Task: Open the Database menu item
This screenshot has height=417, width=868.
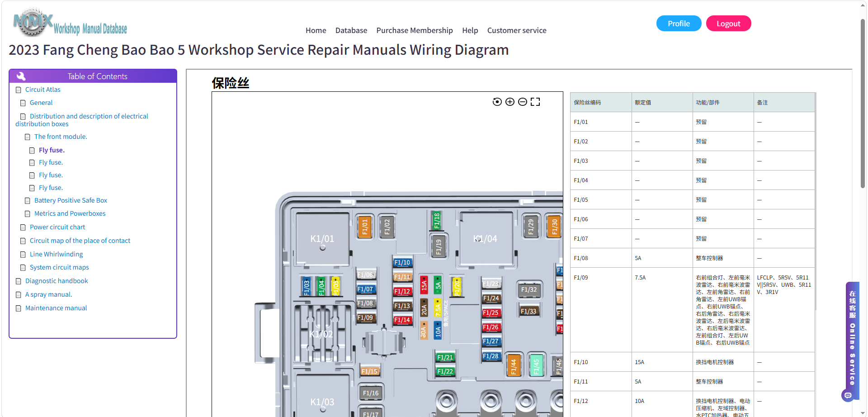Action: 351,30
